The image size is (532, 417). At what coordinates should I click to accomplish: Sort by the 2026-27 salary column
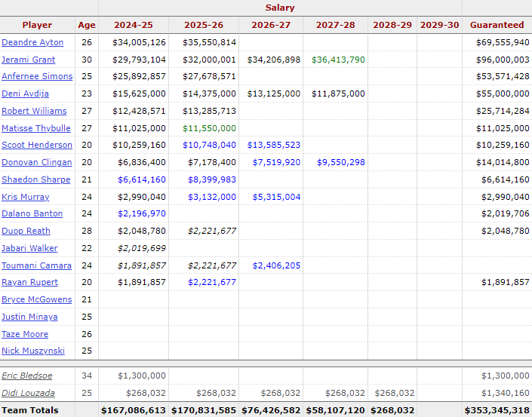(x=271, y=25)
